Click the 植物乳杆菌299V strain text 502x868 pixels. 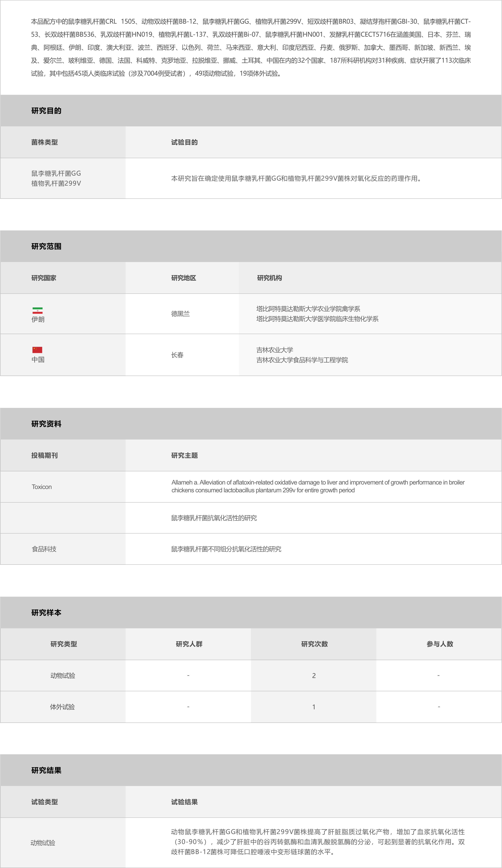(56, 183)
